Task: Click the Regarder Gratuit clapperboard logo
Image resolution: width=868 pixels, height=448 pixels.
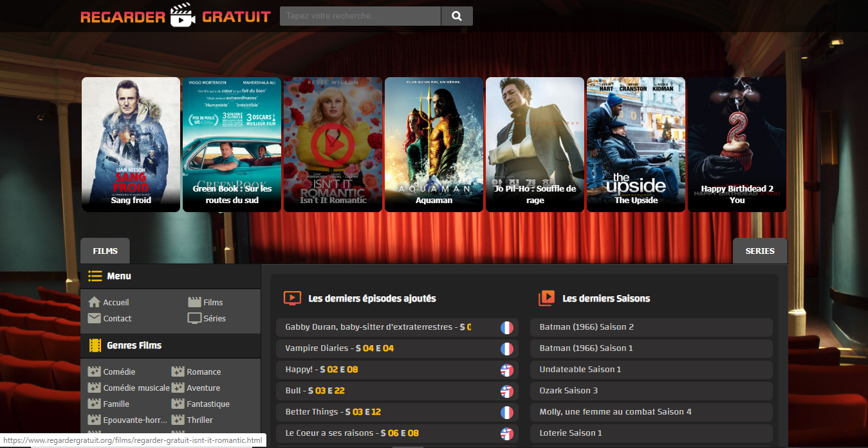Action: [x=175, y=15]
